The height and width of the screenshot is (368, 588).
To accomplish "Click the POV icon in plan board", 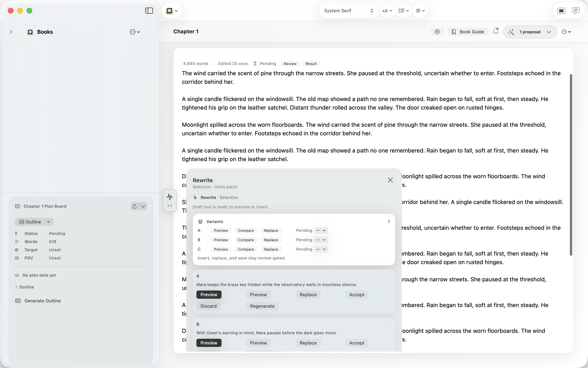I will point(17,258).
